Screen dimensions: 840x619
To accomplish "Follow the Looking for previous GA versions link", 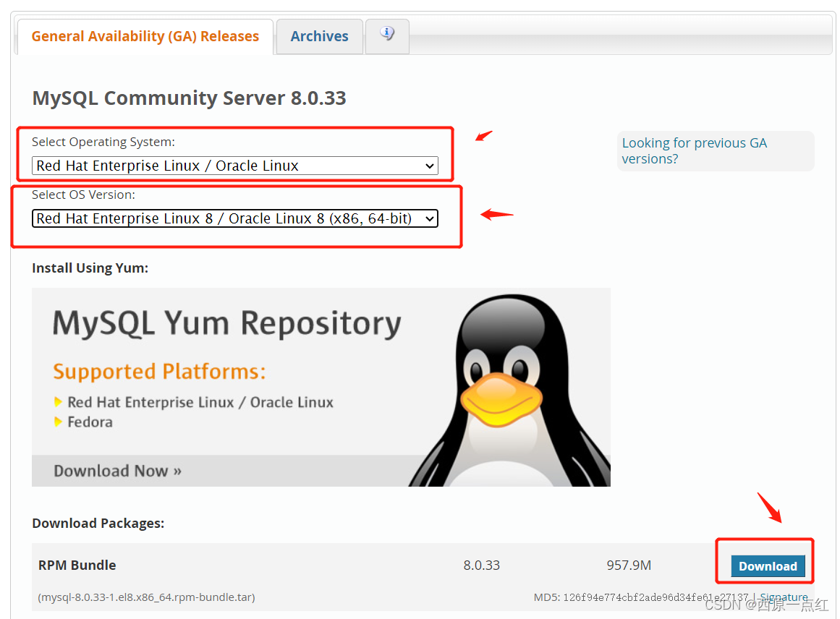I will (x=695, y=151).
